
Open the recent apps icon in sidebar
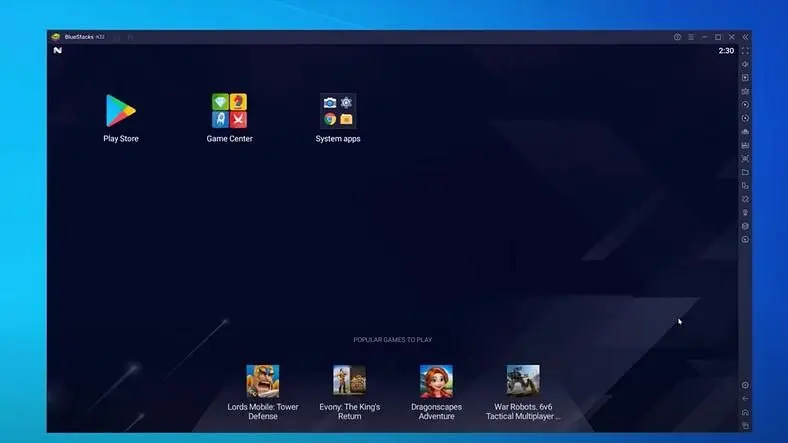pyautogui.click(x=745, y=426)
